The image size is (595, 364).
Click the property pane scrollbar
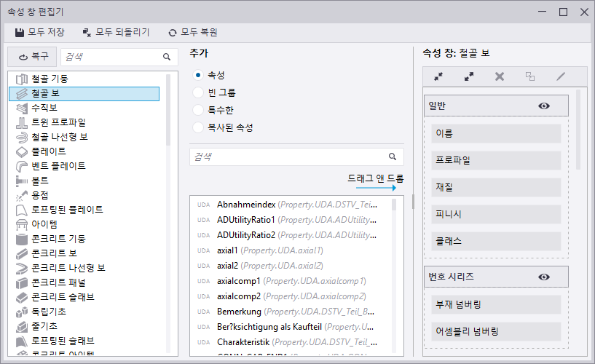click(578, 130)
